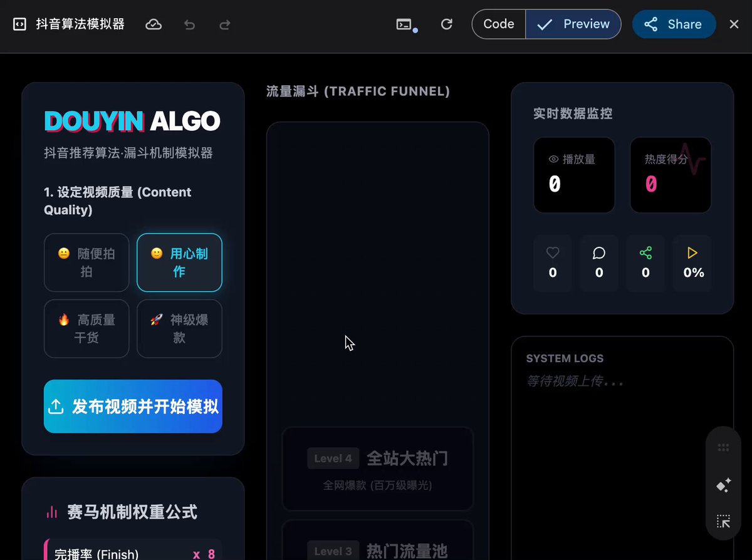Click the yellow play completion icon

pos(692,253)
